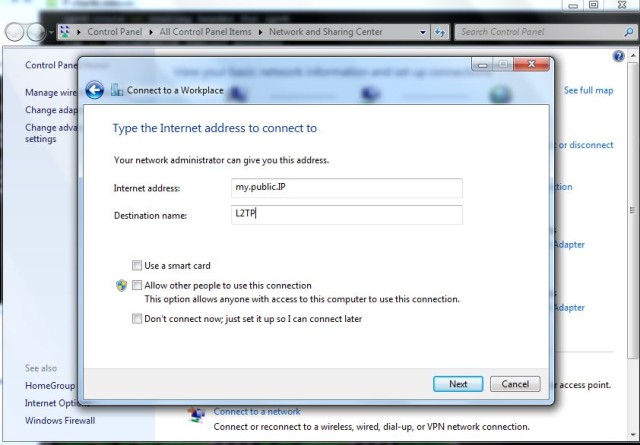
Task: Click the Manage wireless networks link
Action: click(x=51, y=92)
